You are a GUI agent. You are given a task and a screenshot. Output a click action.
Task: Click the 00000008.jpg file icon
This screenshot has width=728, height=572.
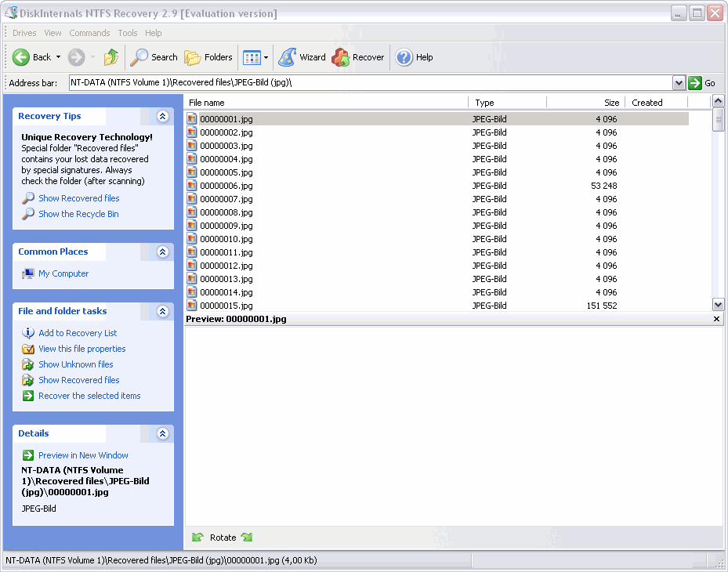click(x=192, y=212)
